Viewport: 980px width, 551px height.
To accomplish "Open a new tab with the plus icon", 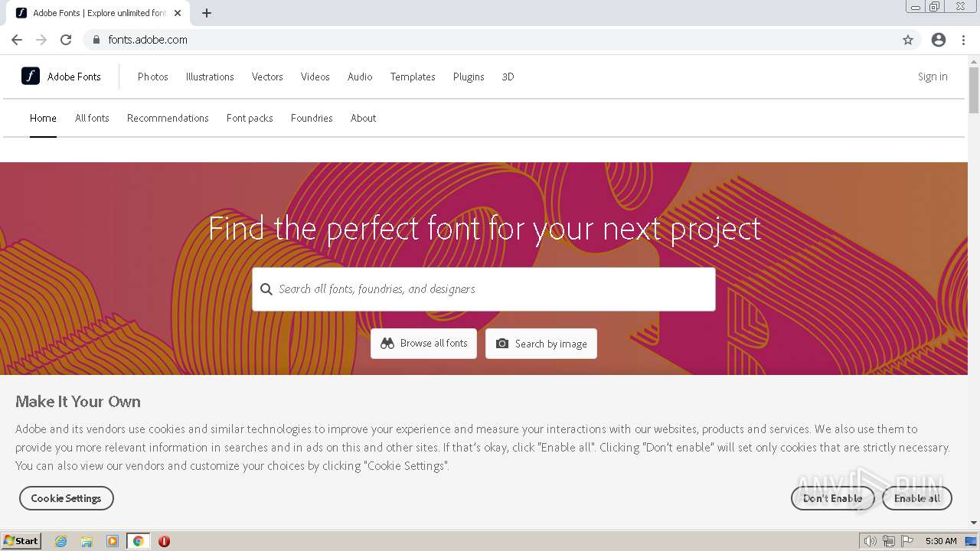I will tap(207, 13).
